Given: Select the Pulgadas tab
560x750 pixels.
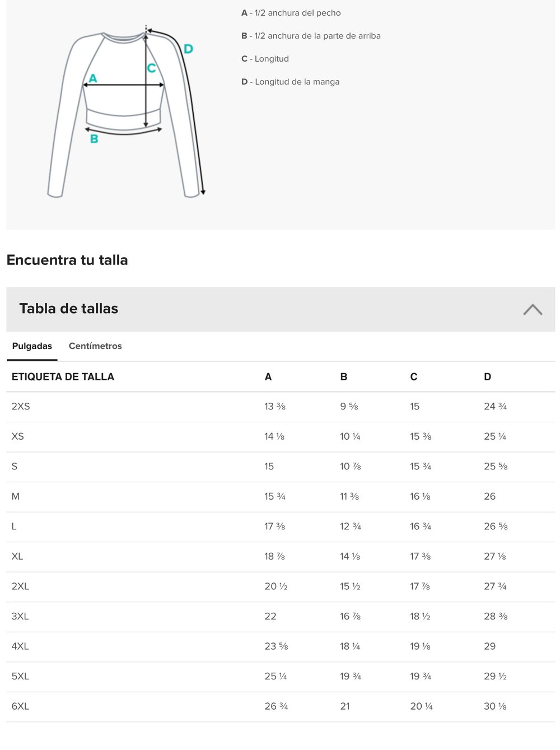Looking at the screenshot, I should point(32,346).
